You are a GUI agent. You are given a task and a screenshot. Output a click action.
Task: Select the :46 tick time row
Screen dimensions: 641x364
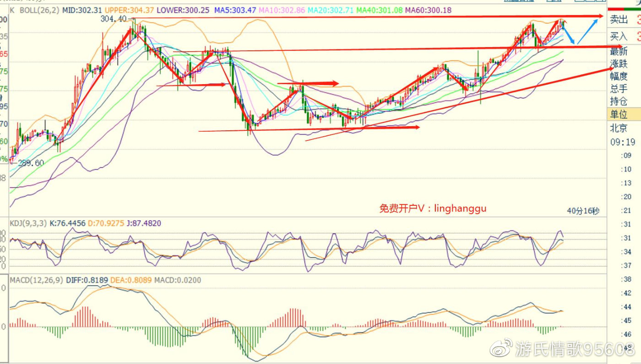pyautogui.click(x=626, y=334)
